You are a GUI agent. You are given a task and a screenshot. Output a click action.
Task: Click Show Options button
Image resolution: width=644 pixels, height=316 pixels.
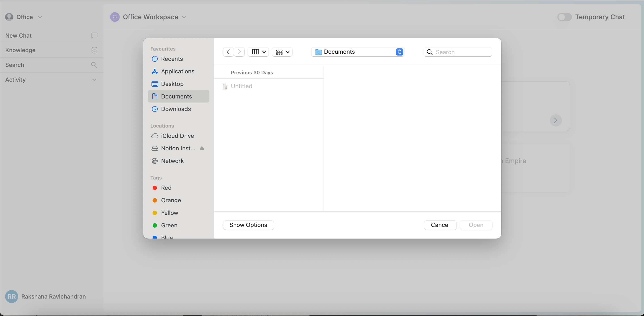point(248,225)
